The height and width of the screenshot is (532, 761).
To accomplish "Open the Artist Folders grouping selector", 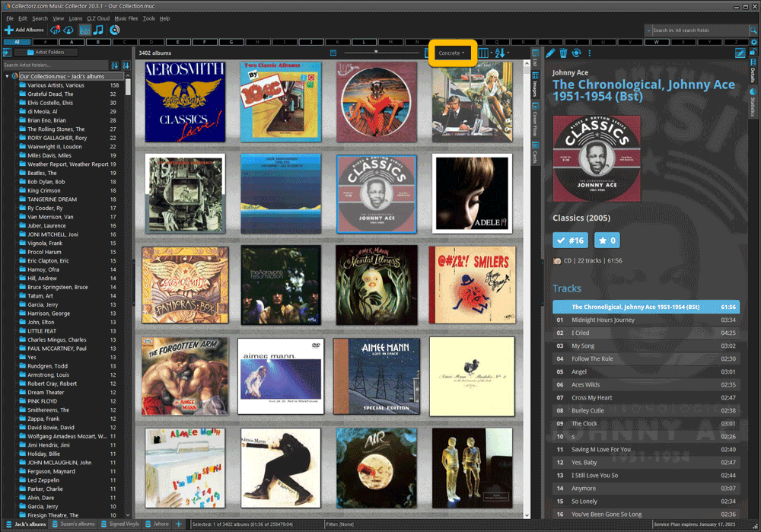I will coord(45,53).
